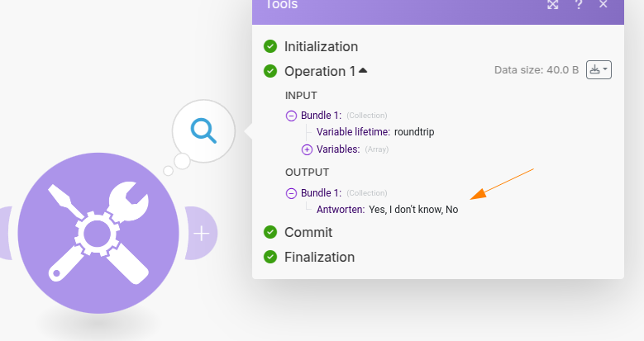Click the Initialization step label
Viewport: 644px width, 341px height.
click(321, 46)
